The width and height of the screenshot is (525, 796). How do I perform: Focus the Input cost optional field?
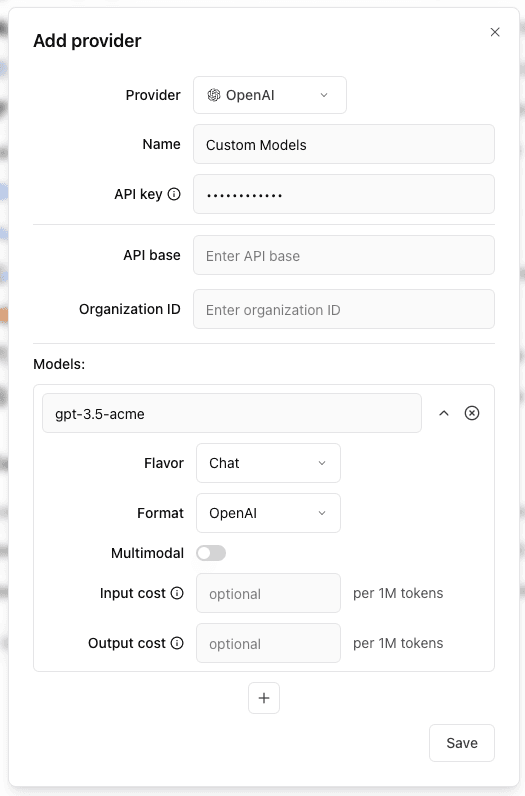click(268, 593)
